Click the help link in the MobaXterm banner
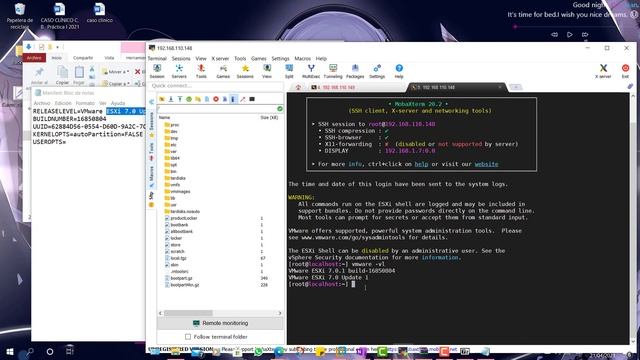Viewport: 640px width, 360px height. [x=421, y=164]
